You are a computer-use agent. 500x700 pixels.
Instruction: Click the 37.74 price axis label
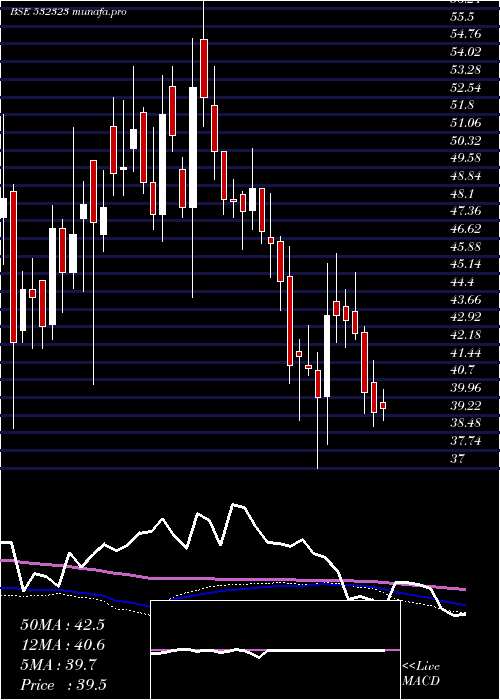click(466, 441)
